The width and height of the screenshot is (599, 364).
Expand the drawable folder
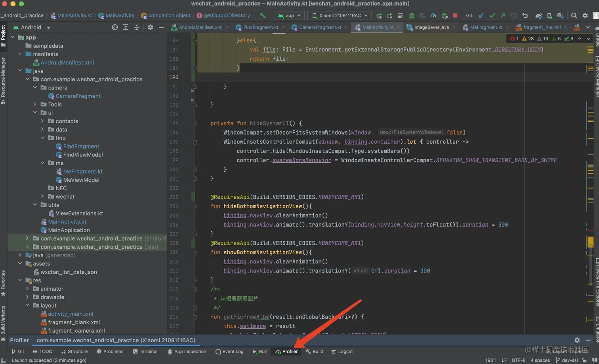27,297
